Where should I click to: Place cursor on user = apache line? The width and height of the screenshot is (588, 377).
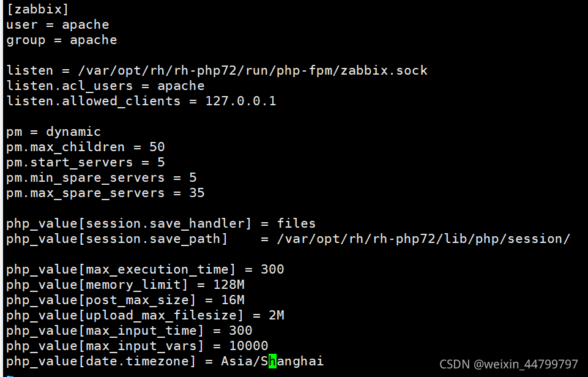coord(58,24)
